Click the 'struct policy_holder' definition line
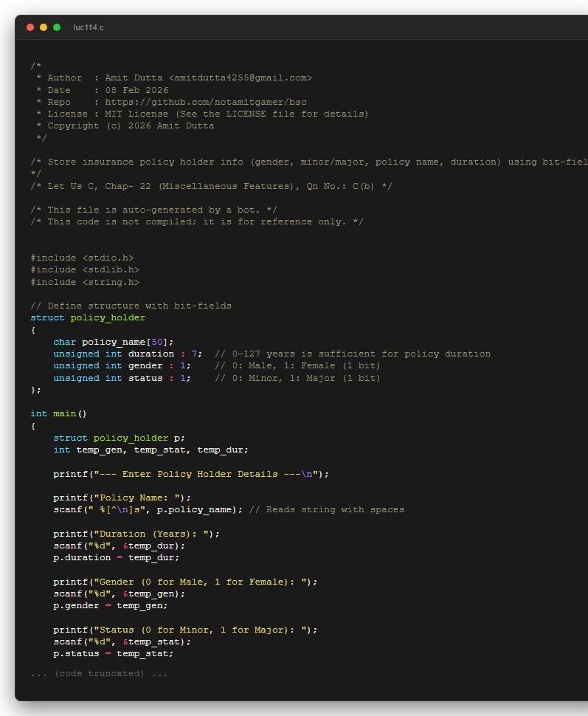Screen dimensions: 588x716 tap(88, 317)
